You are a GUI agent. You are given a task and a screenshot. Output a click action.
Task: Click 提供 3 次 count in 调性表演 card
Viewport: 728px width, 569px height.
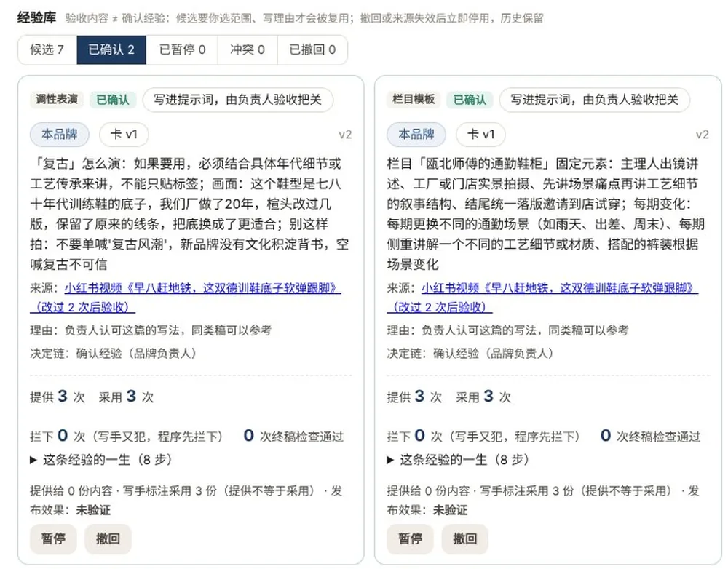click(58, 397)
